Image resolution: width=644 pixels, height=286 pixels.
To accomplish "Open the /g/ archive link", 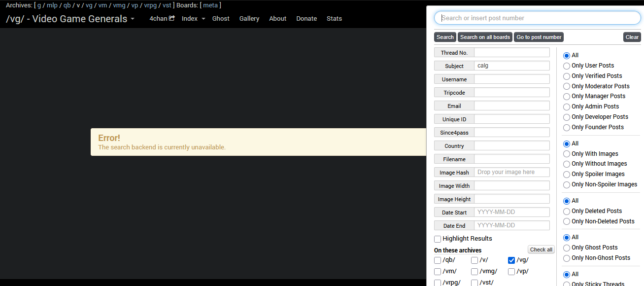I will click(39, 5).
